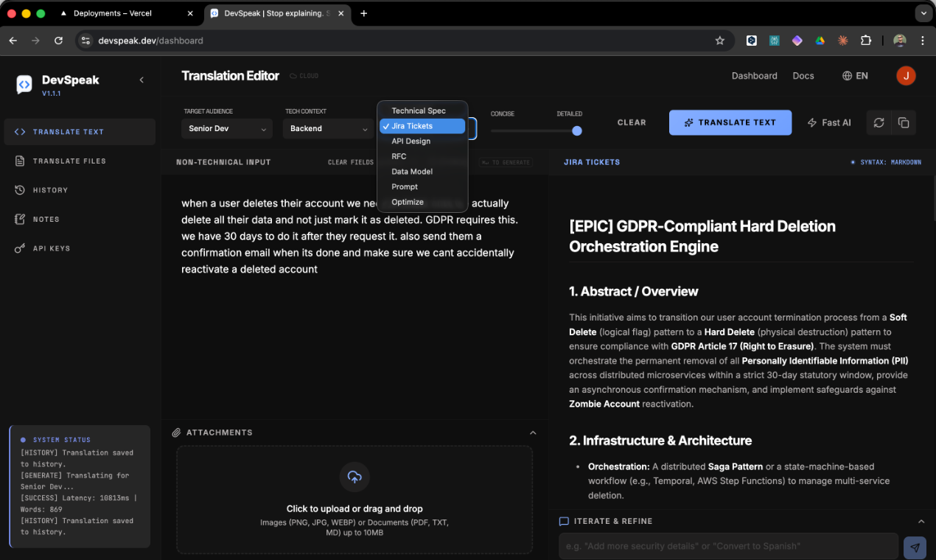This screenshot has width=936, height=560.
Task: Collapse the DevSpeak sidebar with the chevron
Action: [x=142, y=80]
